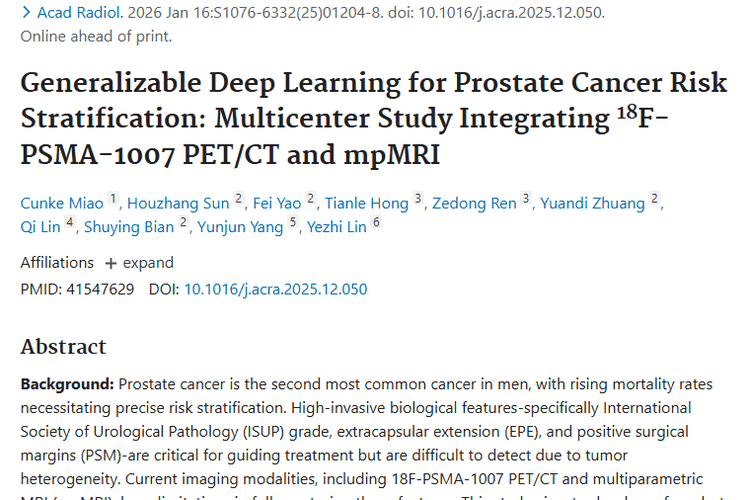The width and height of the screenshot is (750, 500).
Task: Select author Shuying Bian
Action: click(x=129, y=227)
